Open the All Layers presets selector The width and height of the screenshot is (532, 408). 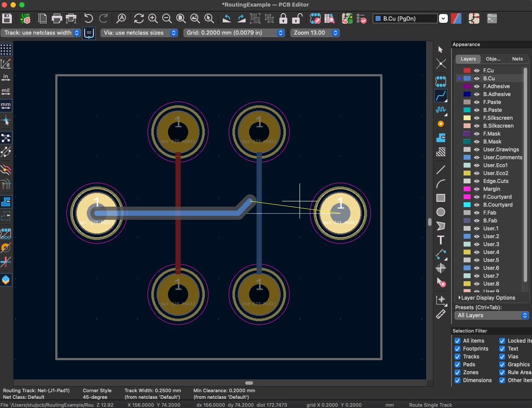491,315
